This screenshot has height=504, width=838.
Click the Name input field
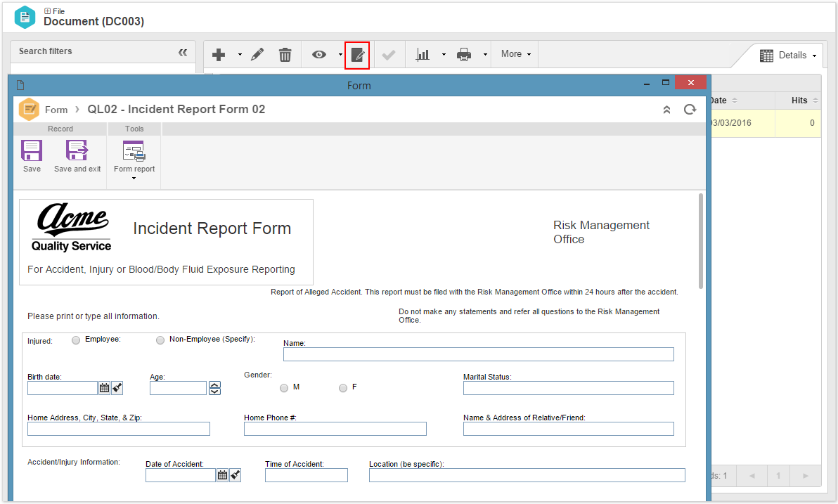[x=478, y=354]
